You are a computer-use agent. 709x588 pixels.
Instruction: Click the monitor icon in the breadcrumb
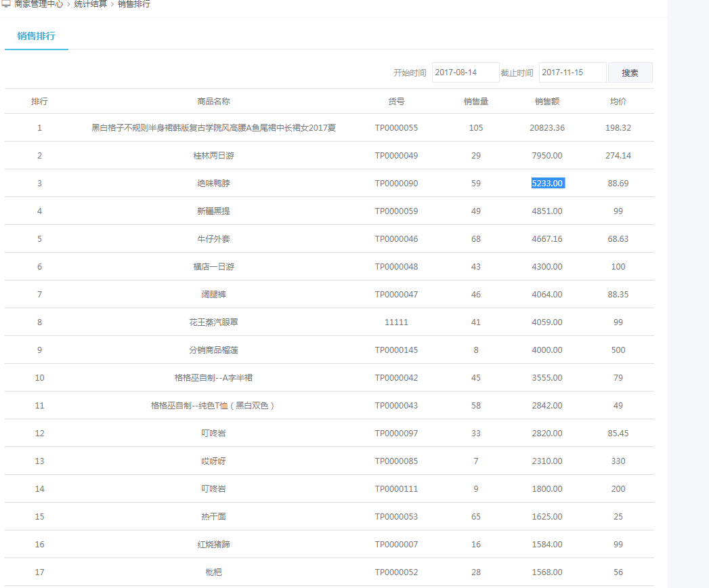click(x=6, y=4)
